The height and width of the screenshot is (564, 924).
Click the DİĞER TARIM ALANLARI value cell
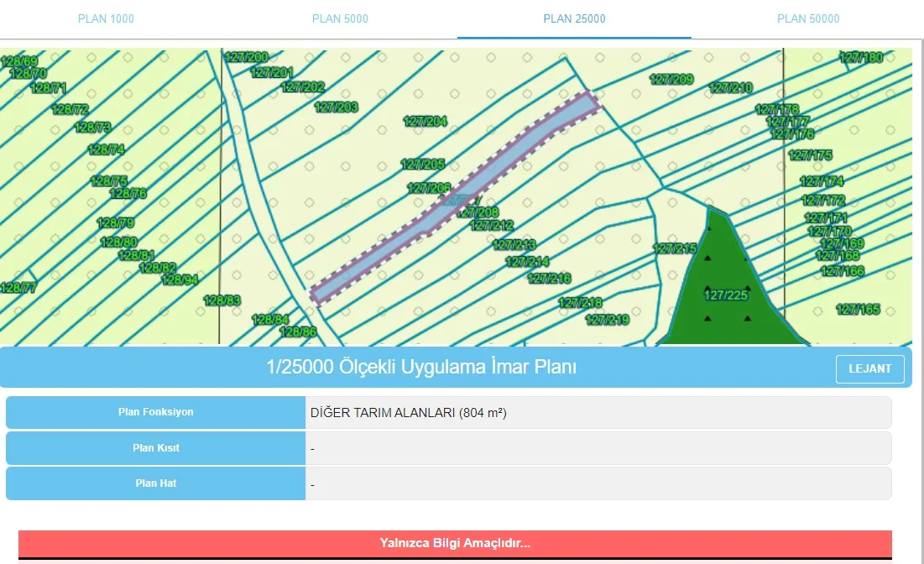[x=598, y=413]
